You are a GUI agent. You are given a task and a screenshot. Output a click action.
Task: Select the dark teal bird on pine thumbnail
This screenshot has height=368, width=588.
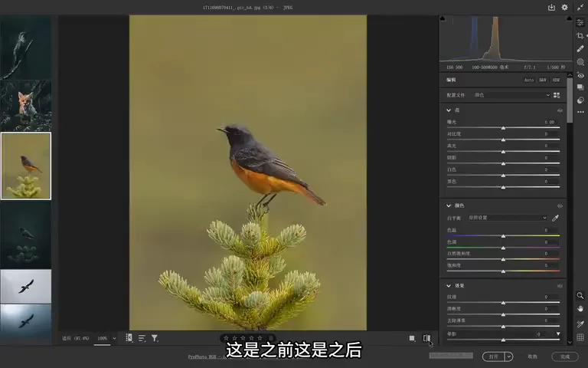point(25,235)
